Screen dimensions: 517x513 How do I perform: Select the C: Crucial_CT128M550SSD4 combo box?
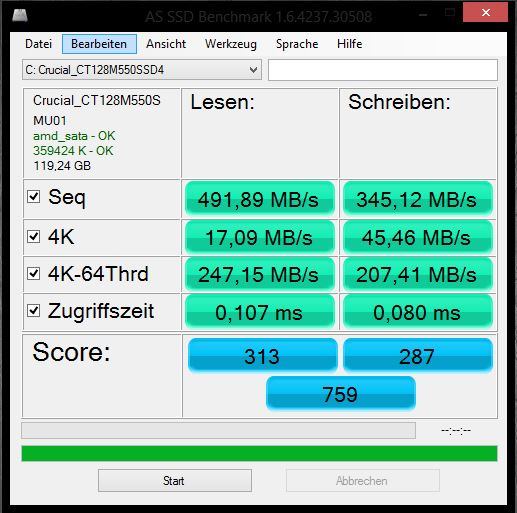tap(142, 70)
